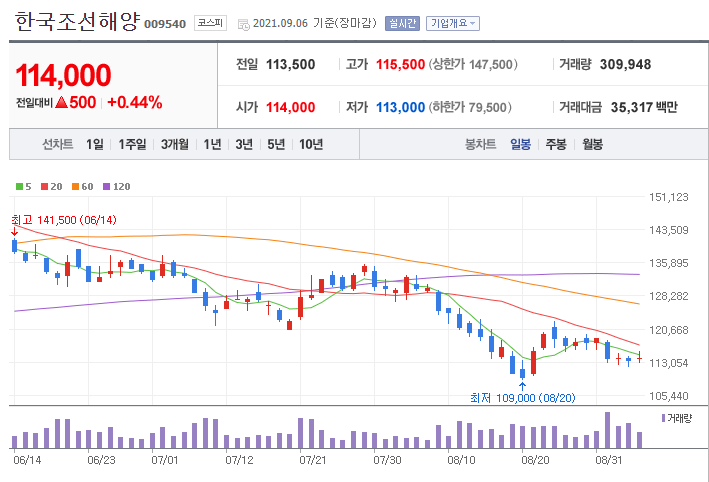Click the purple 120-day moving average swatch
The width and height of the screenshot is (709, 482).
point(107,186)
